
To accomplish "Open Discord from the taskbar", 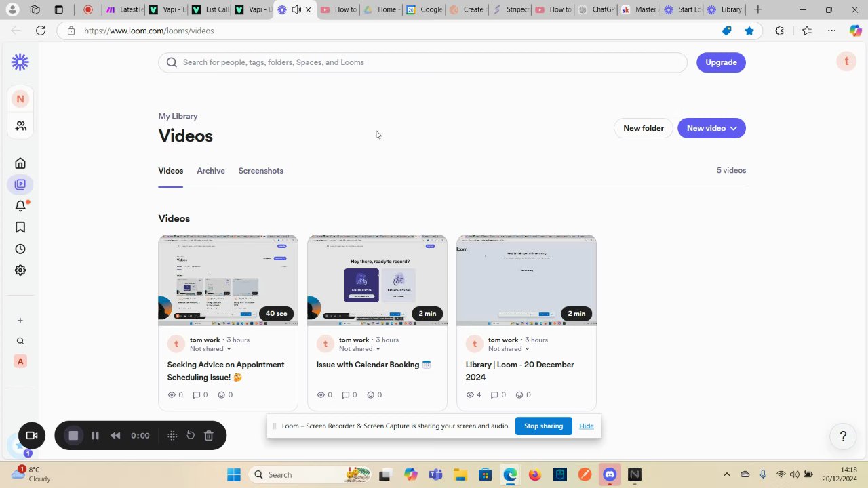I will 610,474.
